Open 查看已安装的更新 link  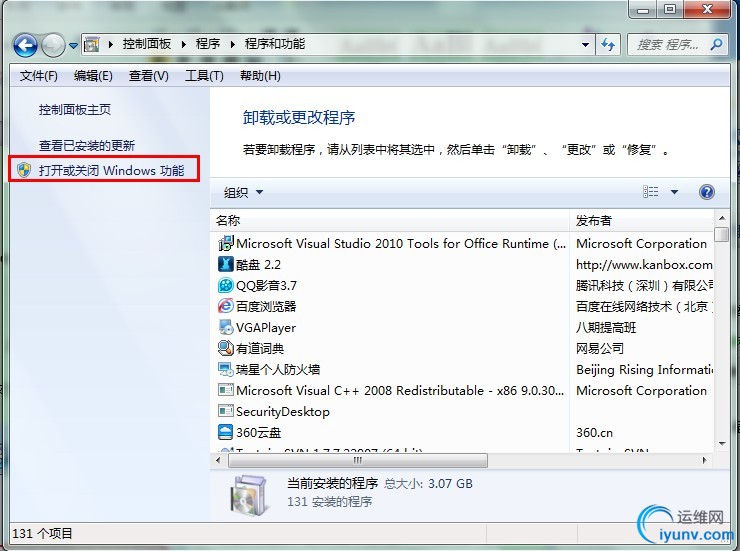87,145
